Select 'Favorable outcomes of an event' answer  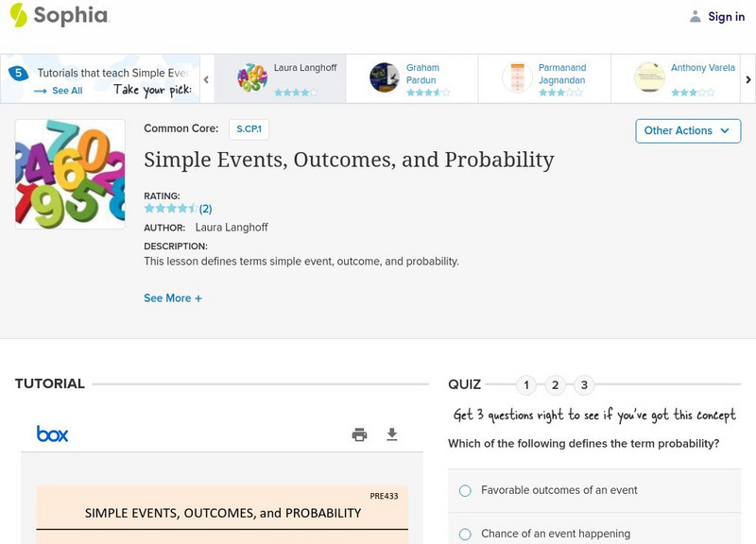[x=465, y=490]
